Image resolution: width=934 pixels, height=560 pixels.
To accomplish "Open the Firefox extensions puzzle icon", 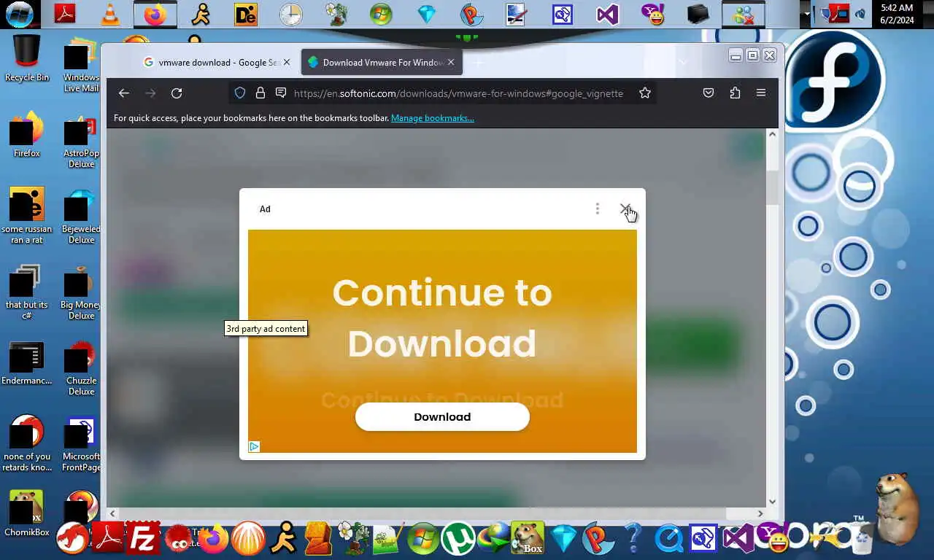I will [735, 93].
